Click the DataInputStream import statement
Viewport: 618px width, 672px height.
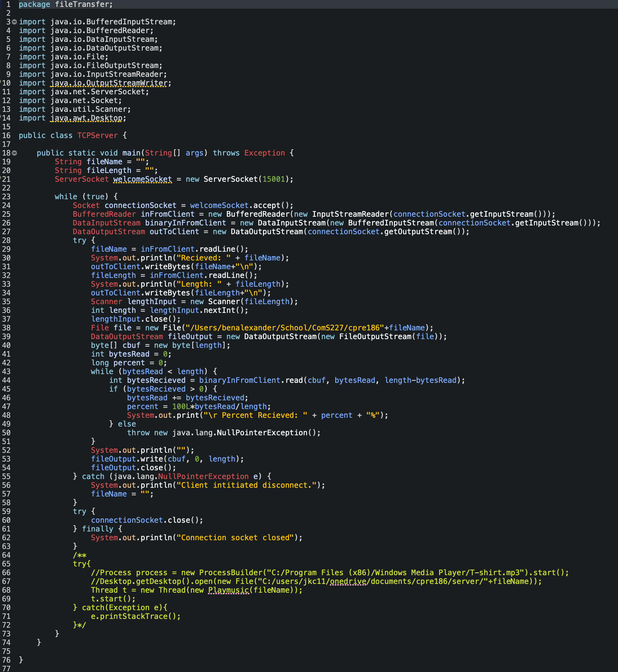[88, 39]
